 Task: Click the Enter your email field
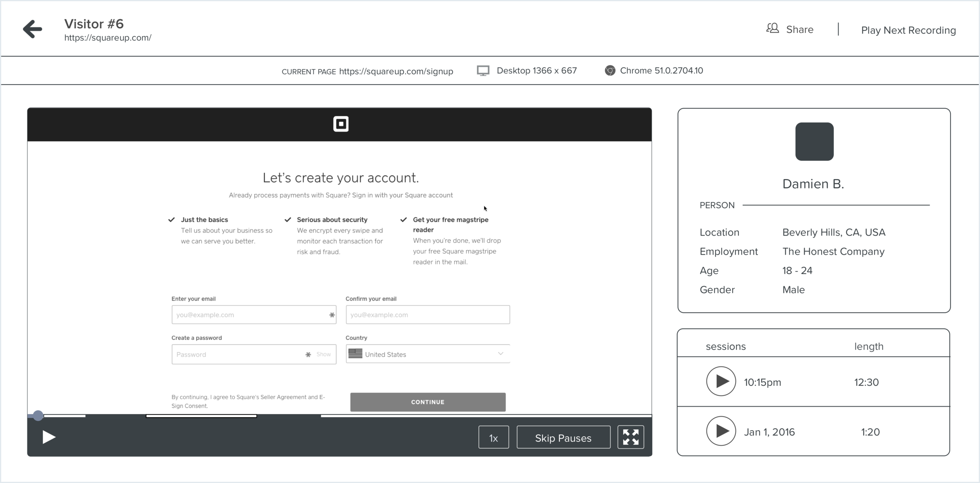254,315
